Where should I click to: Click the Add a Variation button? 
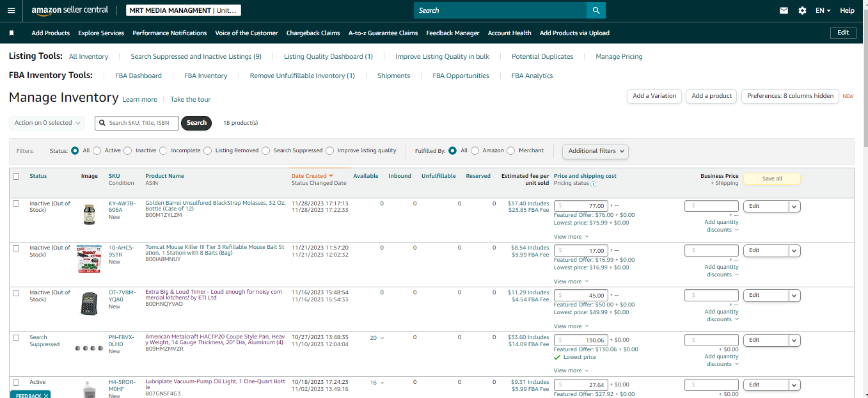tap(654, 96)
